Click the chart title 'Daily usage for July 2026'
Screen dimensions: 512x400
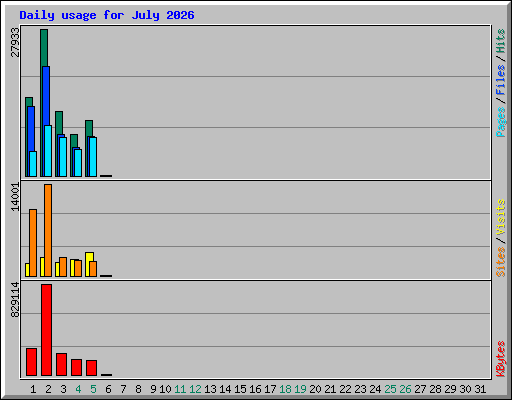(x=107, y=15)
